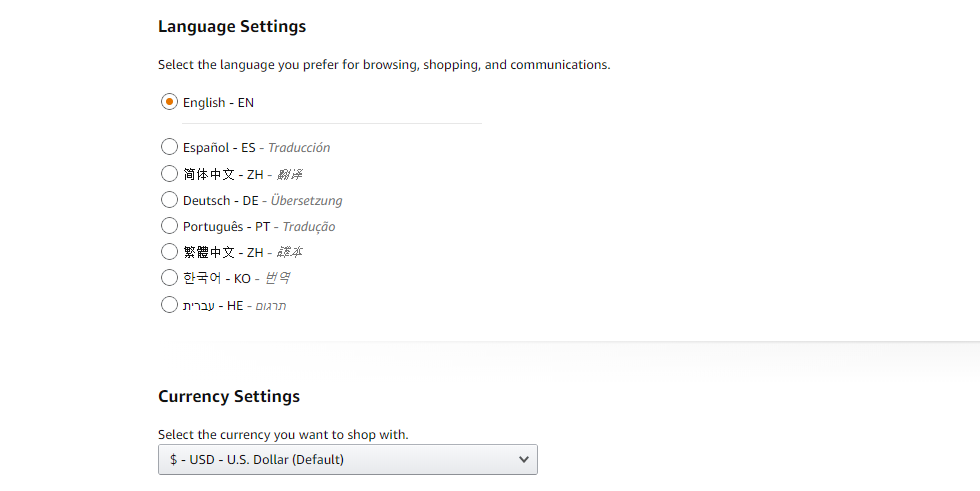Select the 简体中文 simplified Chinese radio button

(169, 174)
